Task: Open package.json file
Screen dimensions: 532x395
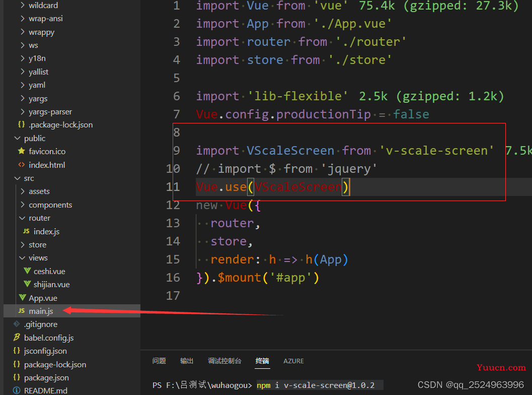Action: coord(46,378)
